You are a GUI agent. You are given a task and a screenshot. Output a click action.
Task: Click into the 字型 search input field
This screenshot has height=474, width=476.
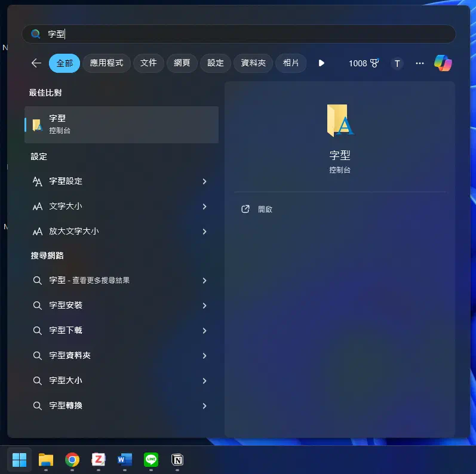point(239,33)
